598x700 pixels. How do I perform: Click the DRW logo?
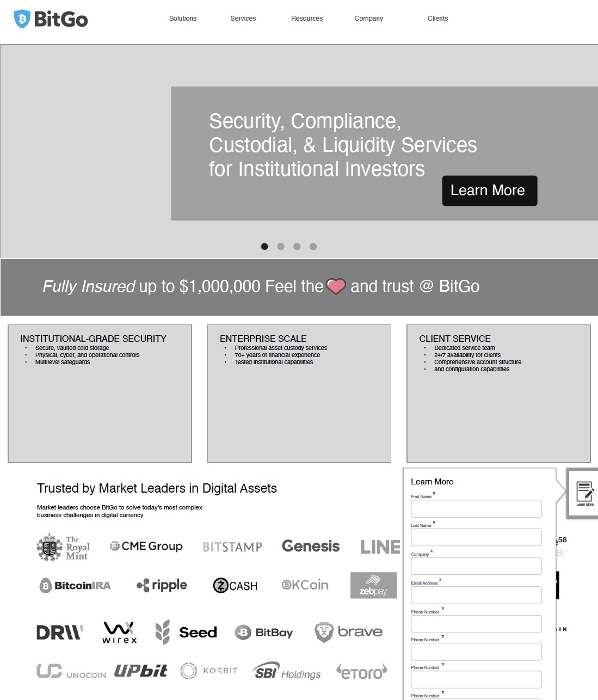60,633
